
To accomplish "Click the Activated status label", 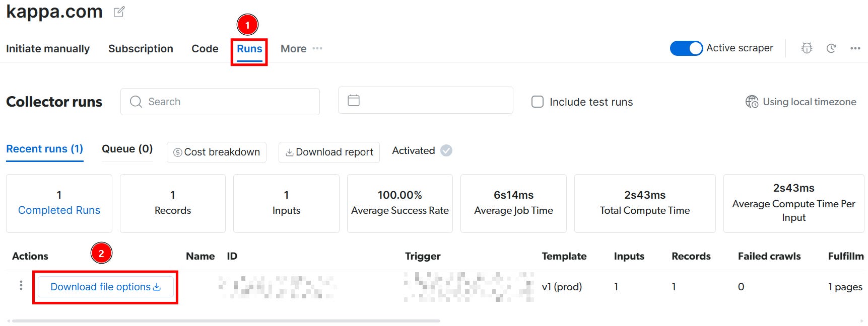I will pyautogui.click(x=413, y=150).
